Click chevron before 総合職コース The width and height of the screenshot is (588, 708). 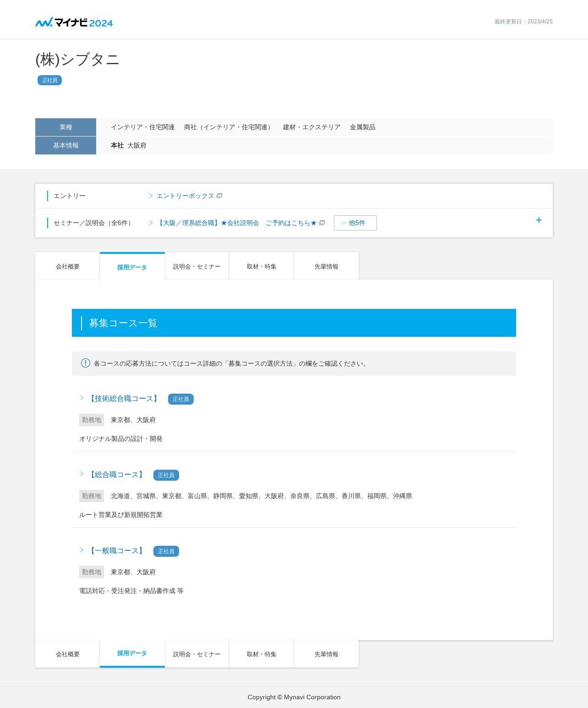(82, 474)
